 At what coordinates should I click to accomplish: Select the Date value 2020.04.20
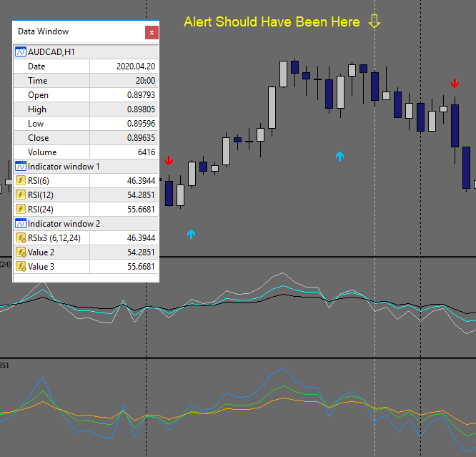[x=136, y=67]
